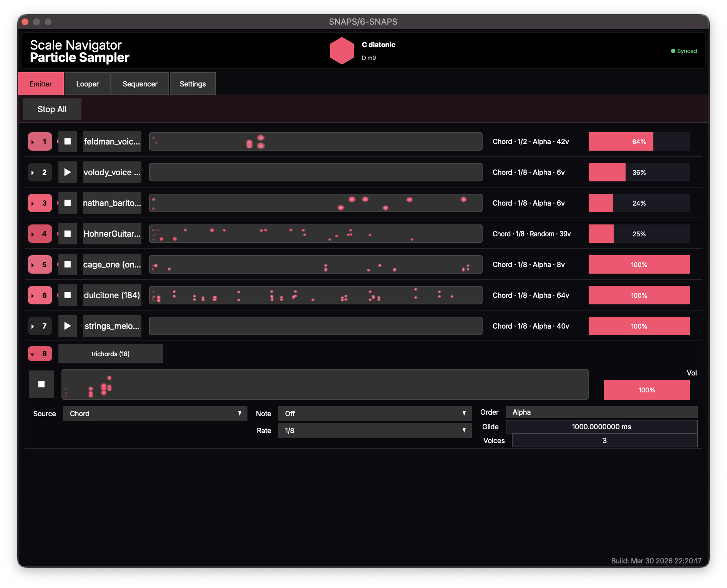Image resolution: width=727 pixels, height=588 pixels.
Task: Click the Voices field showing 3
Action: click(605, 440)
